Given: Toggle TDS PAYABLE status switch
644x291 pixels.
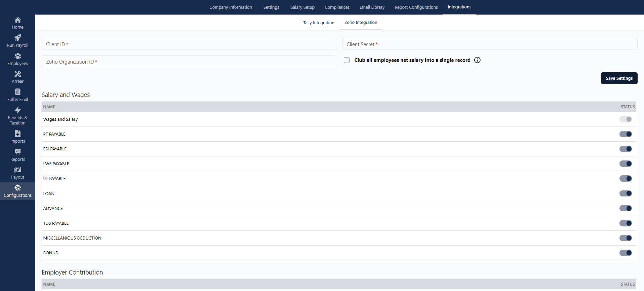Looking at the screenshot, I should point(626,223).
